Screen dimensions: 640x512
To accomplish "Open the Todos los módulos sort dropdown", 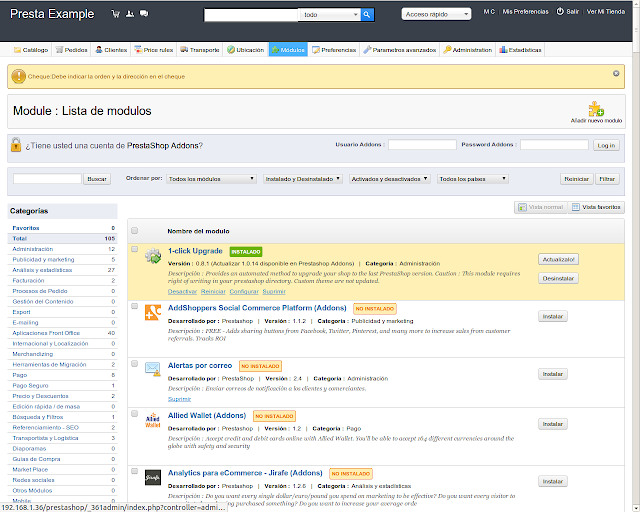I will [x=211, y=179].
